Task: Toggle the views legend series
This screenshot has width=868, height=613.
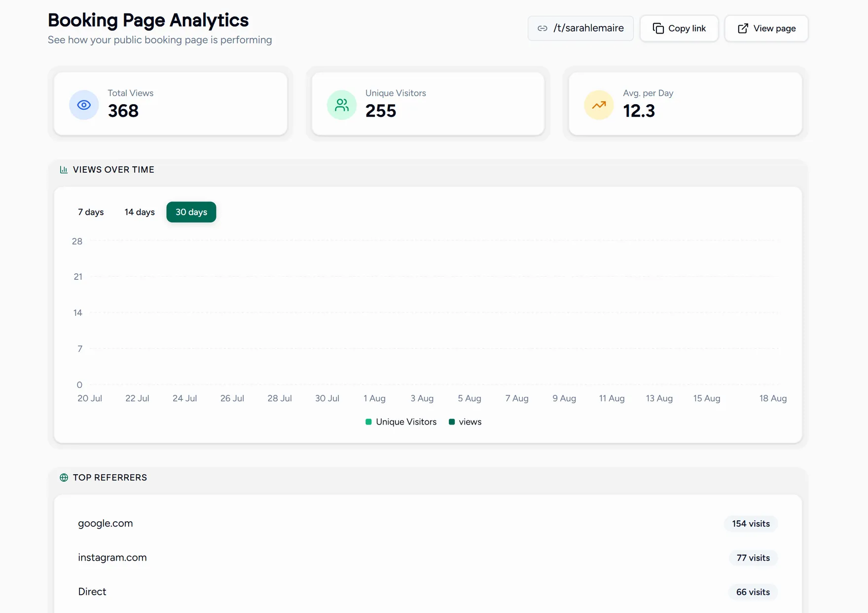Action: pos(465,421)
